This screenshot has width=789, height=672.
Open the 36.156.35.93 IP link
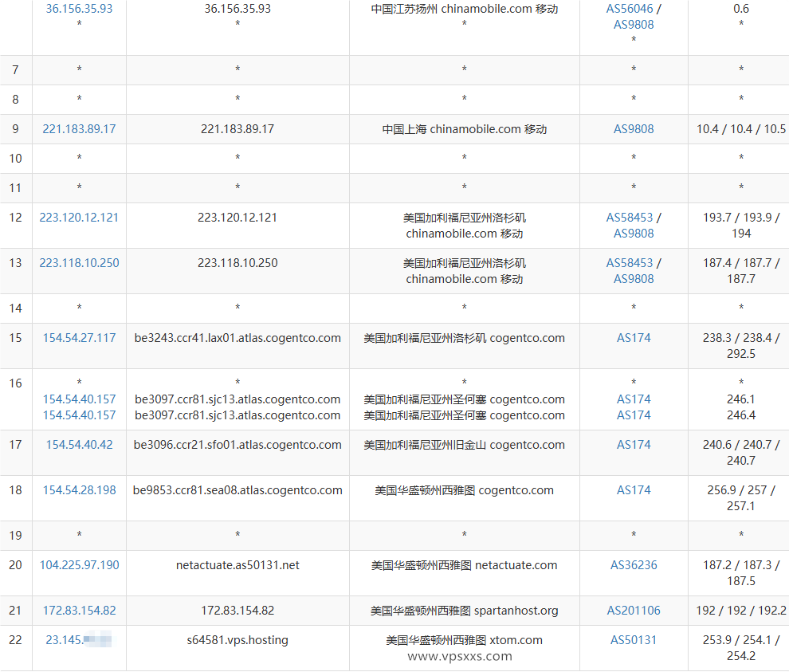tap(79, 9)
